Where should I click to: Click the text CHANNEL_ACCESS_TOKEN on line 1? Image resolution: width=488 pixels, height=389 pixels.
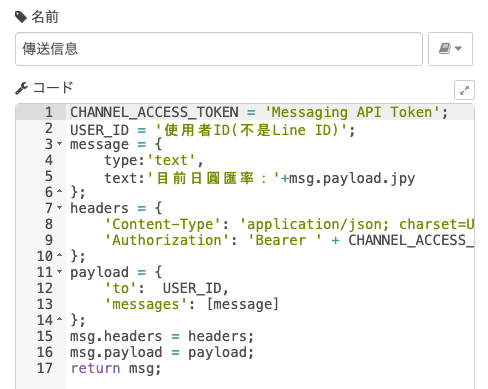click(x=154, y=112)
